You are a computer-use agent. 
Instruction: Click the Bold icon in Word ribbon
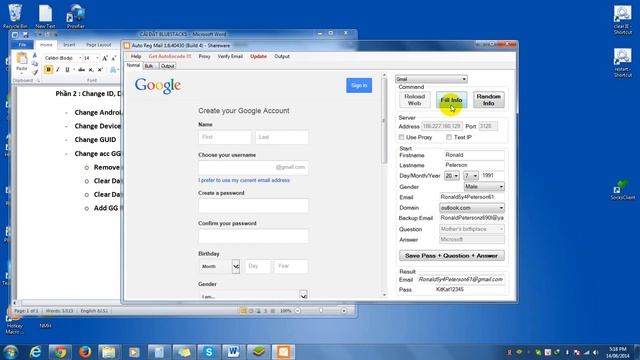pos(49,70)
